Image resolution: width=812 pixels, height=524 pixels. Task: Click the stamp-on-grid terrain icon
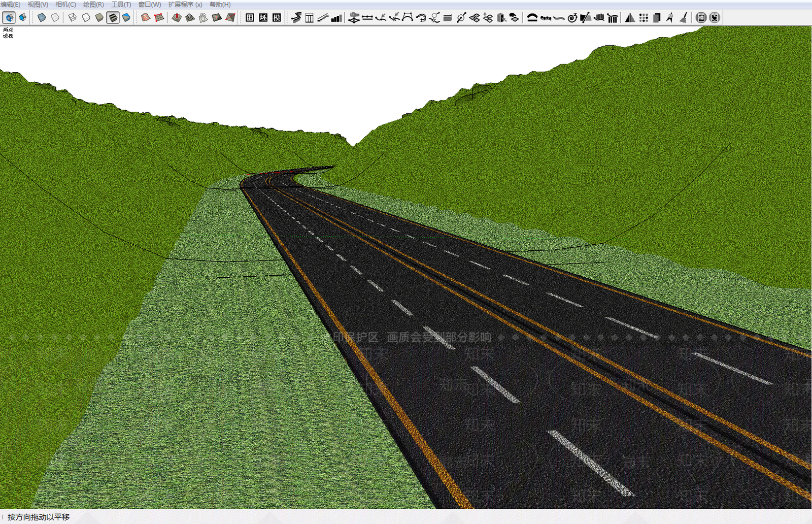(x=354, y=18)
